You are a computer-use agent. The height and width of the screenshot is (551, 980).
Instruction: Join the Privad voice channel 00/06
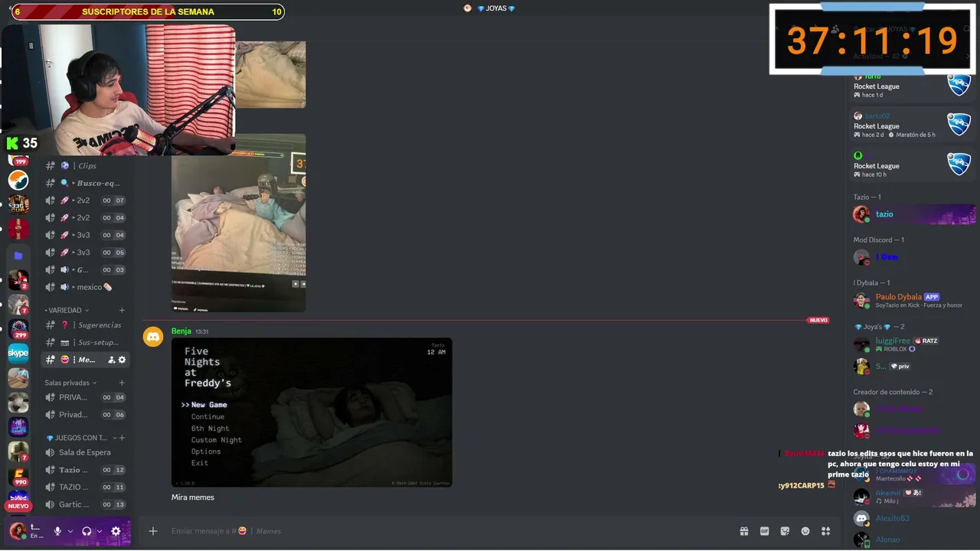click(85, 415)
